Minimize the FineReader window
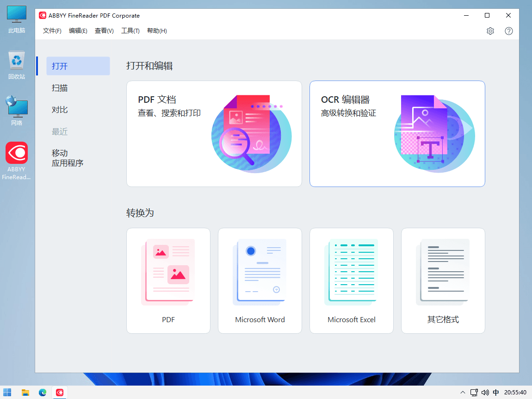Image resolution: width=532 pixels, height=399 pixels. pyautogui.click(x=466, y=15)
